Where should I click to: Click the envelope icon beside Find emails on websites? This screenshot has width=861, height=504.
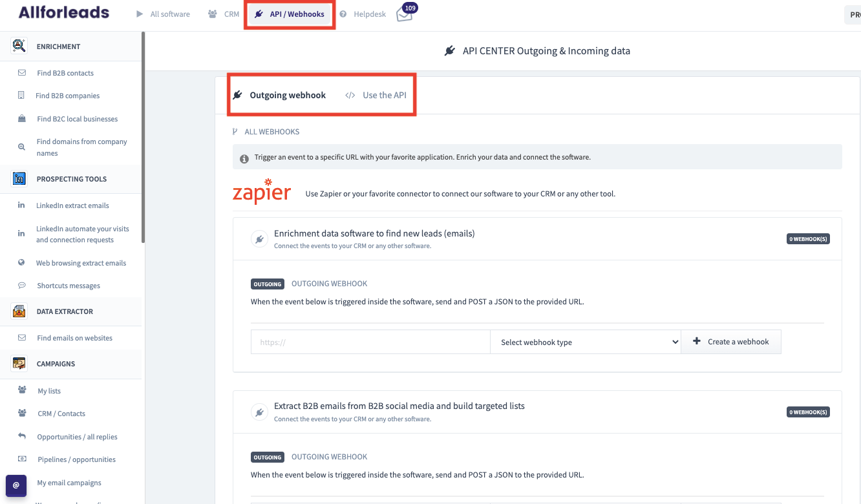click(22, 338)
